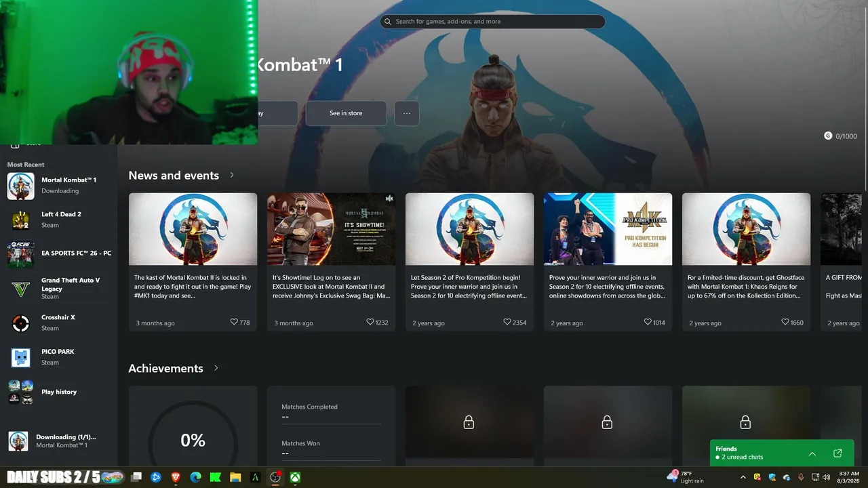Expand the News and events section arrow
868x488 pixels.
(x=232, y=175)
